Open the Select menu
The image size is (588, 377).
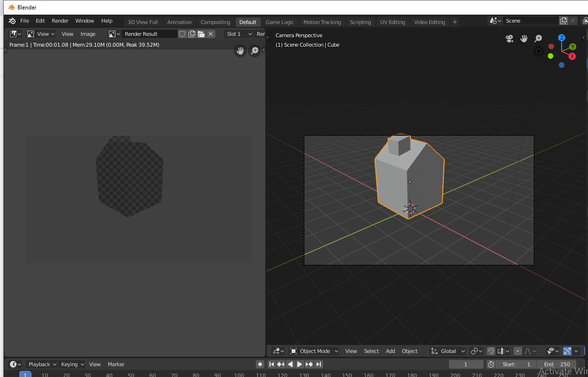point(371,351)
